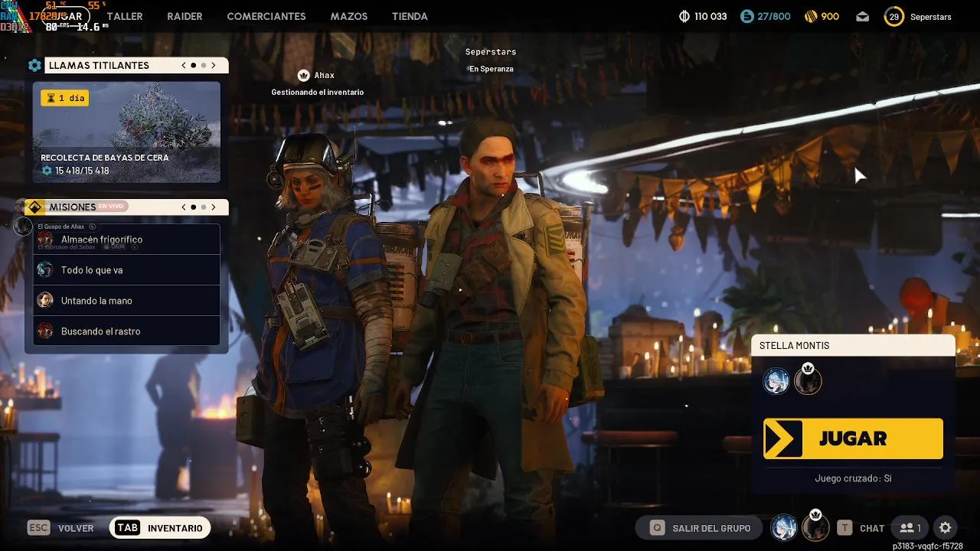
Task: Select the Seperstars name above character
Action: (491, 52)
